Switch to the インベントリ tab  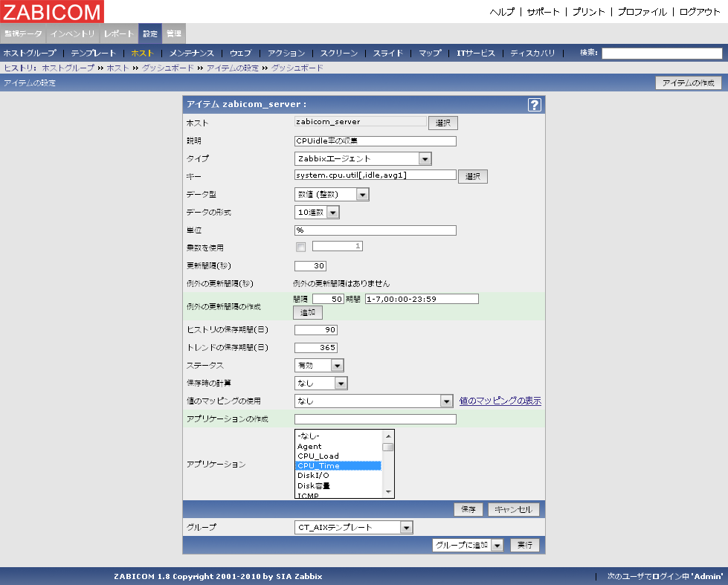72,34
